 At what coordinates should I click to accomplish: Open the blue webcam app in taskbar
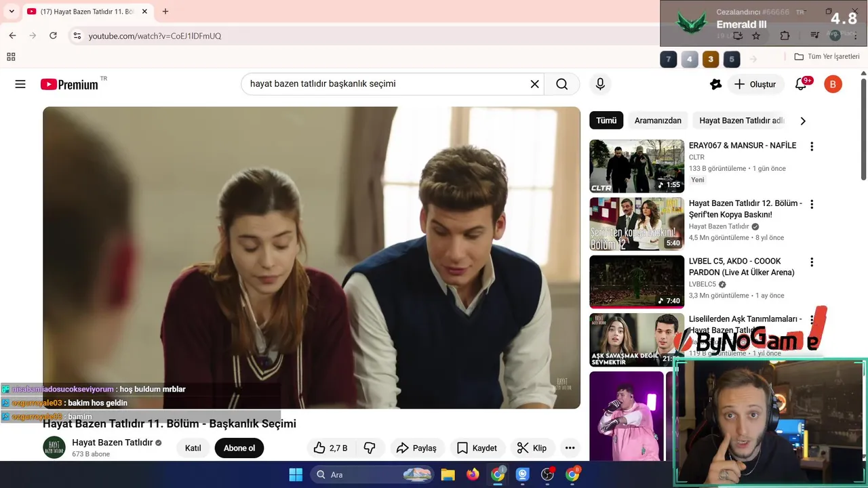point(522,474)
